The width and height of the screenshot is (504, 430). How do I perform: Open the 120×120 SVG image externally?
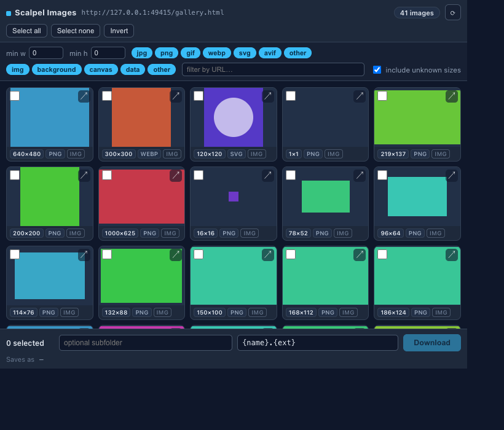pos(268,96)
